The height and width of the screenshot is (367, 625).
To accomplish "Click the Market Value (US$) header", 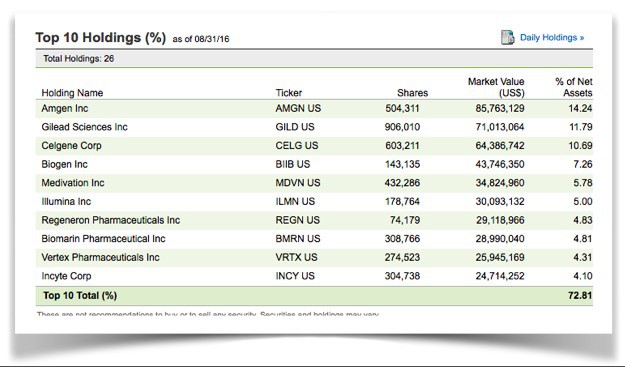I will click(496, 87).
